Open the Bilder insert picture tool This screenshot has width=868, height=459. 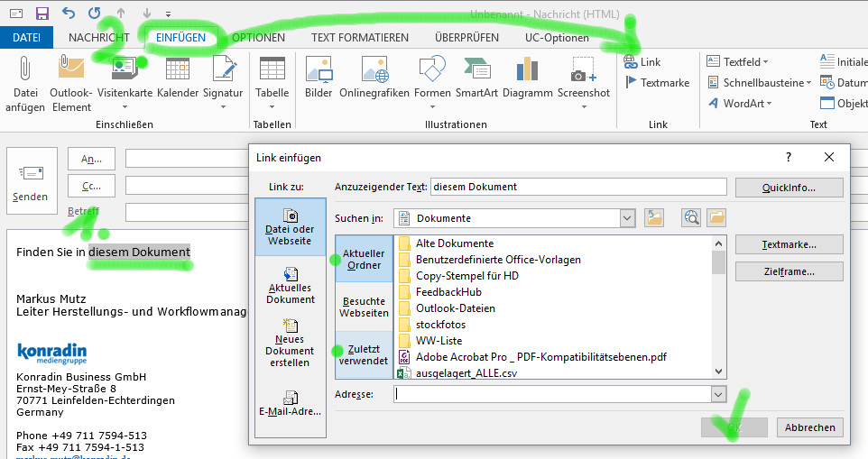point(319,70)
